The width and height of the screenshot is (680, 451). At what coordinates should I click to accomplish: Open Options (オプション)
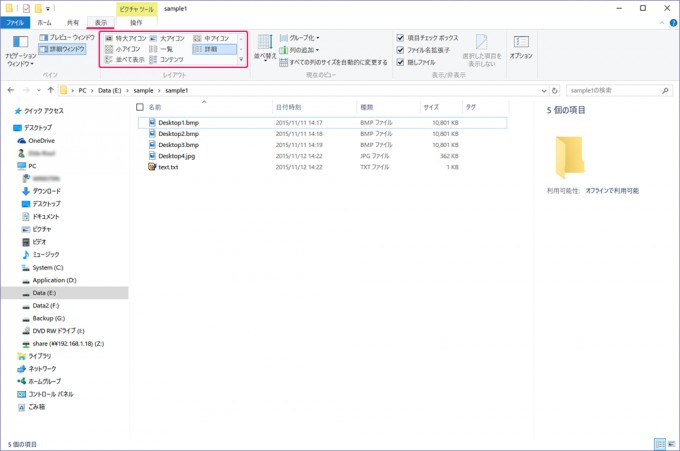[521, 48]
